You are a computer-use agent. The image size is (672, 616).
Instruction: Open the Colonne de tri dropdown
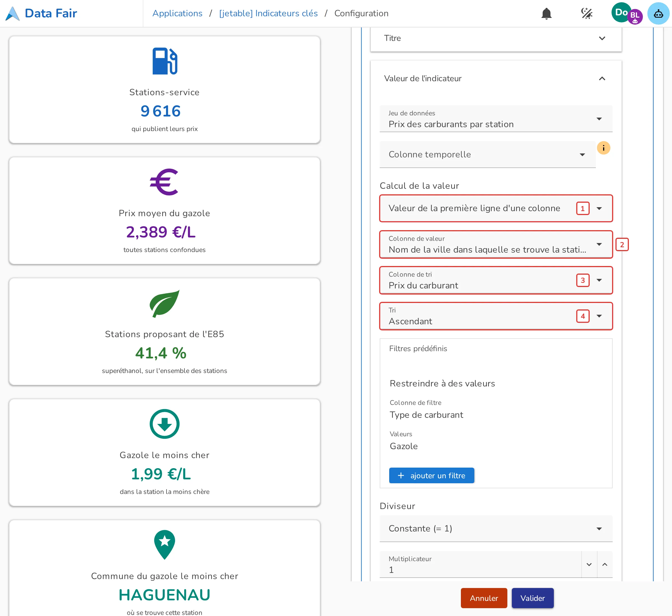coord(496,280)
